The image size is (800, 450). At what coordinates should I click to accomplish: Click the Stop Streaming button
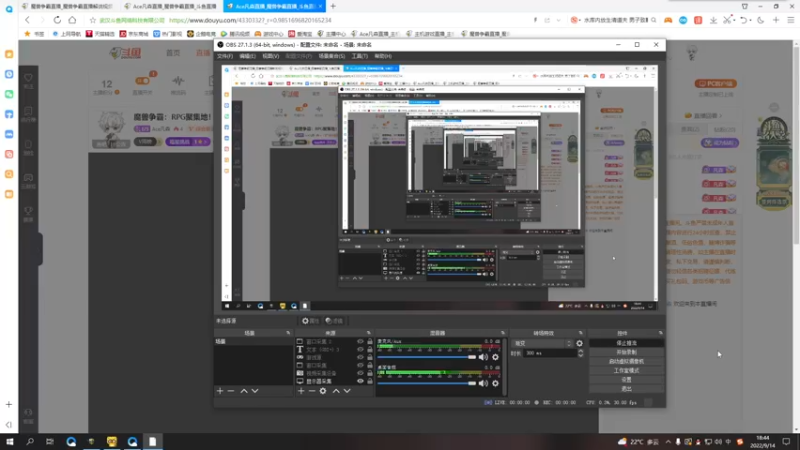point(627,343)
